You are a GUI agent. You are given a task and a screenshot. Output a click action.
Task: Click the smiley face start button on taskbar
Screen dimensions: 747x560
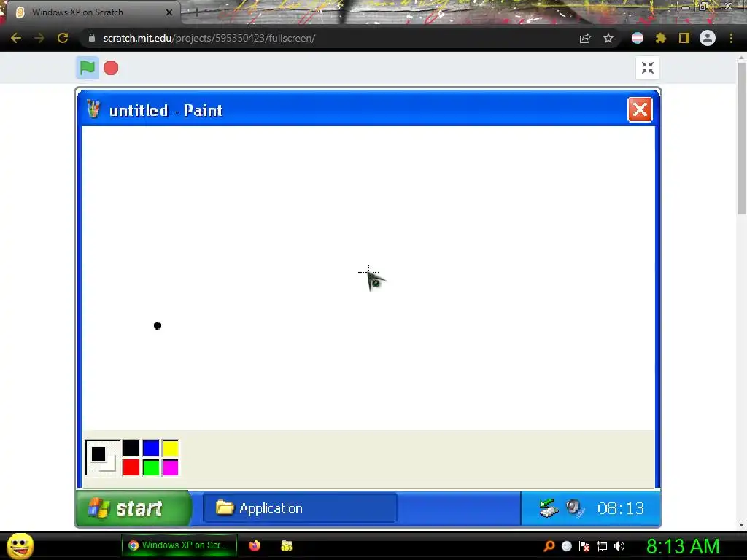[20, 545]
